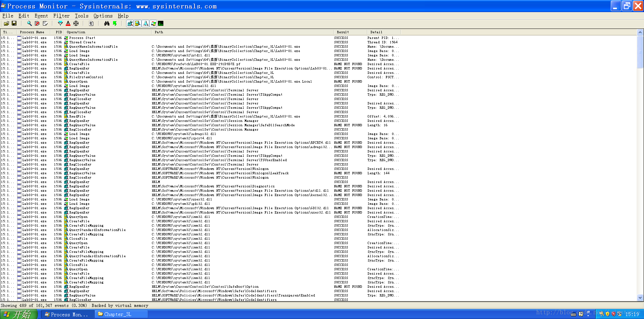This screenshot has width=644, height=319.
Task: Open the Windows Start menu
Action: click(19, 314)
